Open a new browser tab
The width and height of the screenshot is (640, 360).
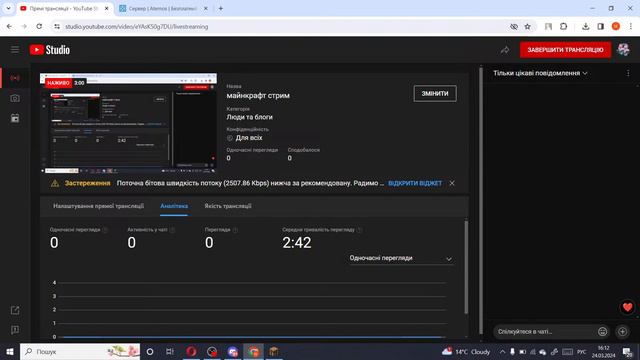(221, 8)
